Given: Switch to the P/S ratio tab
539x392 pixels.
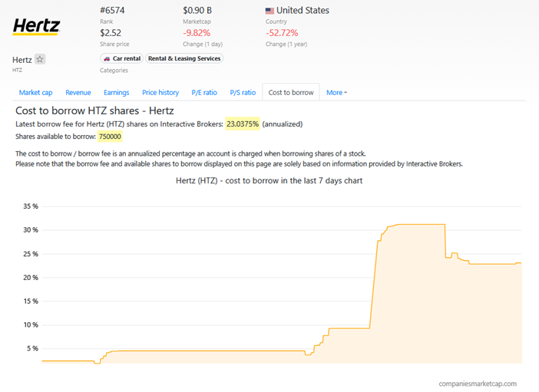Looking at the screenshot, I should click(x=243, y=92).
